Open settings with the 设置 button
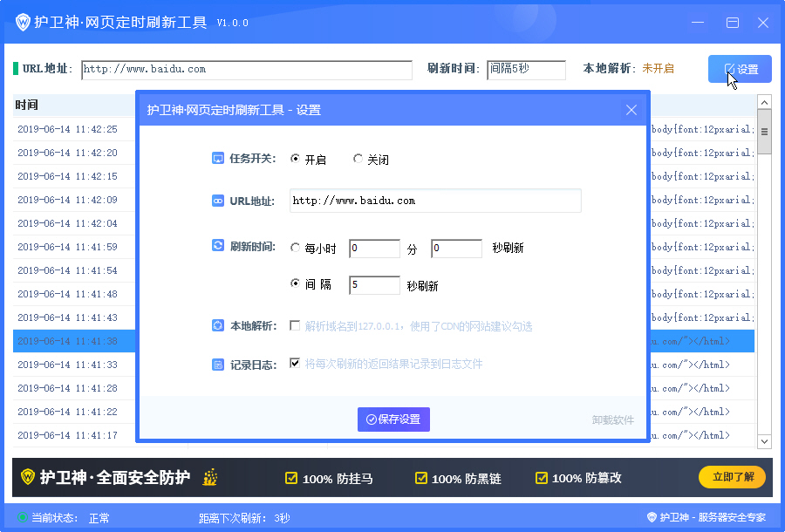This screenshot has width=785, height=532. click(x=740, y=69)
